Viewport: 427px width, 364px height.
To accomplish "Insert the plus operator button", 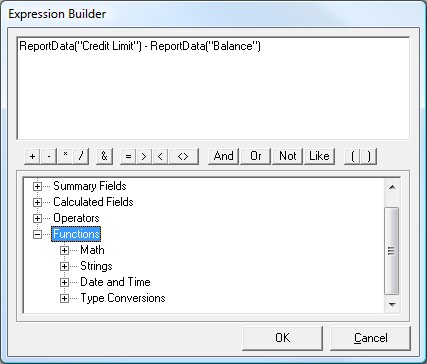I will coord(32,156).
